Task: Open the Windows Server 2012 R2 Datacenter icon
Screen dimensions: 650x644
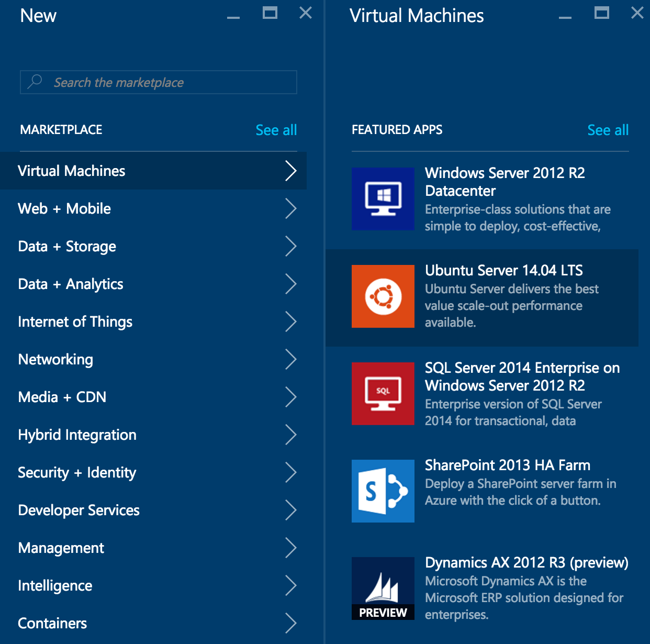Action: (383, 199)
